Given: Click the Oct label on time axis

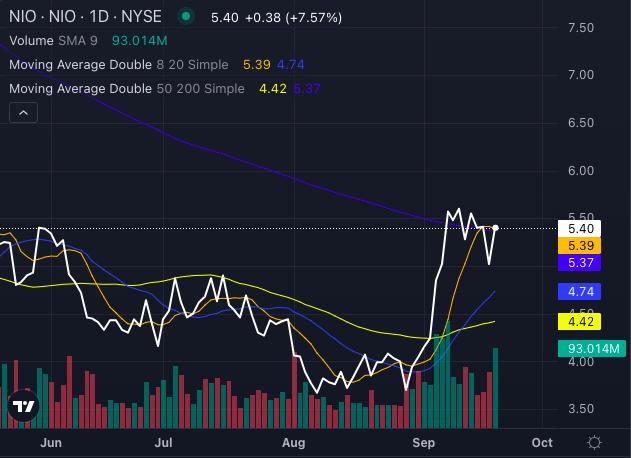Looking at the screenshot, I should point(542,443).
